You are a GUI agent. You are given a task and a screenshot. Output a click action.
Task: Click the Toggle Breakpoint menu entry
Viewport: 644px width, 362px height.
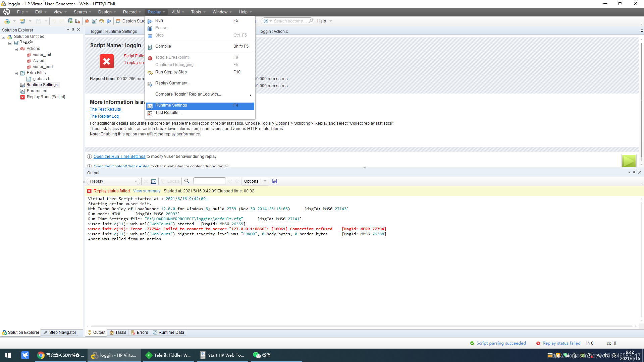pos(172,57)
